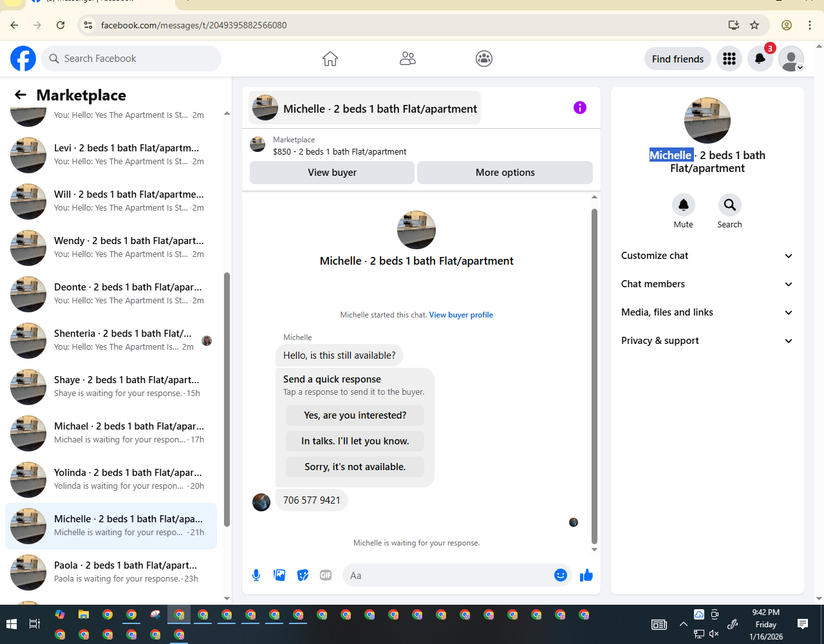Screen dimensions: 824x644
Task: Show hidden system tray icons chevron
Action: point(684,624)
